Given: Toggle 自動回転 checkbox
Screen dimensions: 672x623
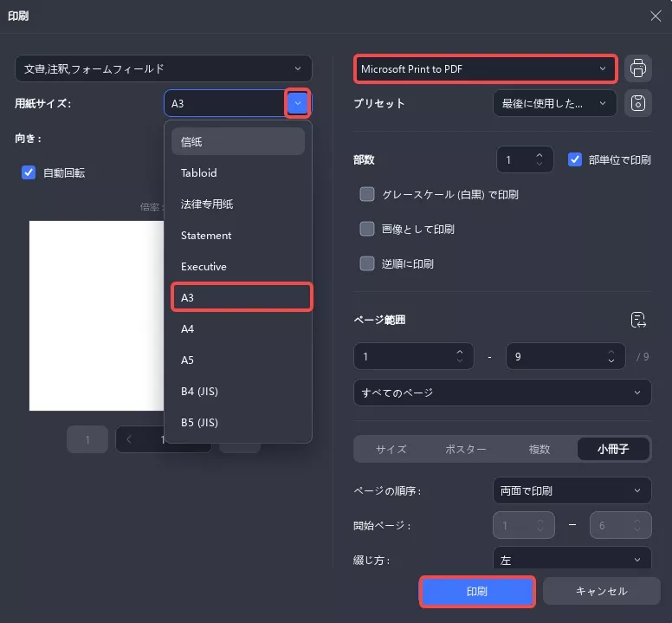Looking at the screenshot, I should 29,172.
